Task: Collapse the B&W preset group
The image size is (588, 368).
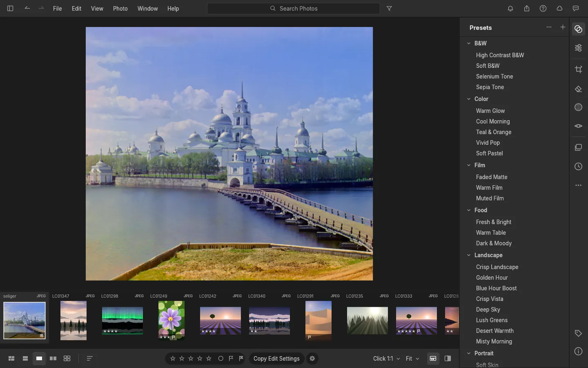Action: tap(469, 43)
